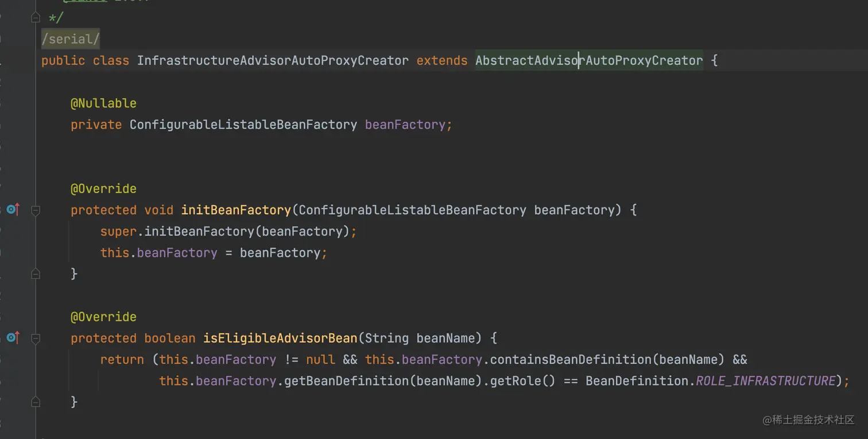Click the fold marker beside the comment end */
The height and width of the screenshot is (439, 868).
36,18
